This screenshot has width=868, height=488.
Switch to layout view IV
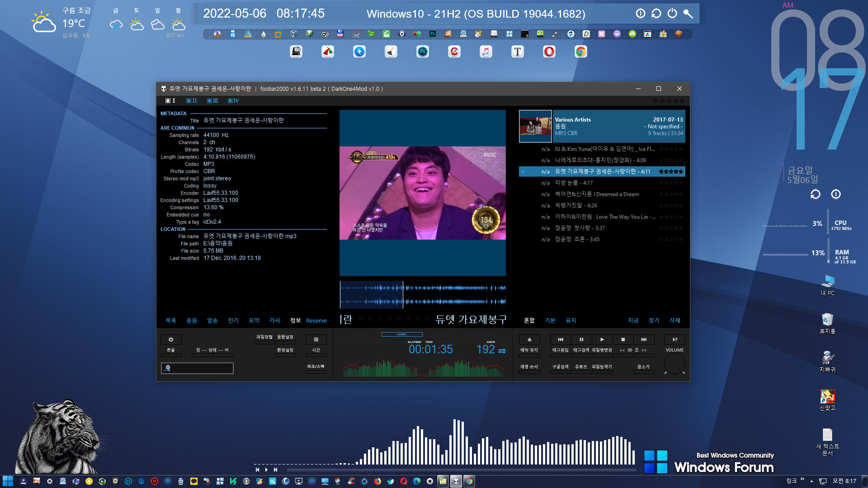(233, 101)
